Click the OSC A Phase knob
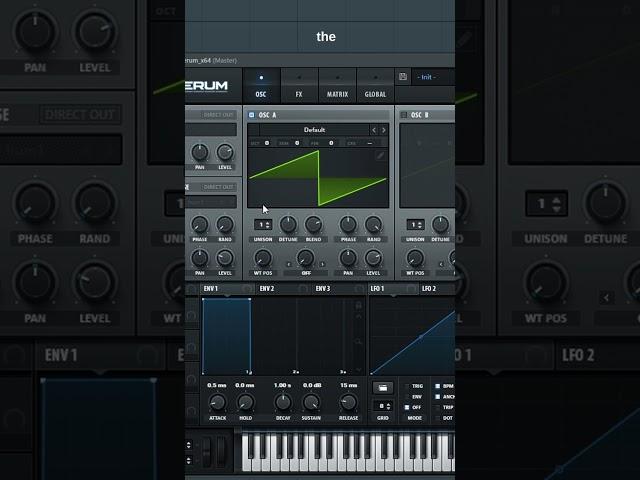The height and width of the screenshot is (480, 640). point(348,224)
